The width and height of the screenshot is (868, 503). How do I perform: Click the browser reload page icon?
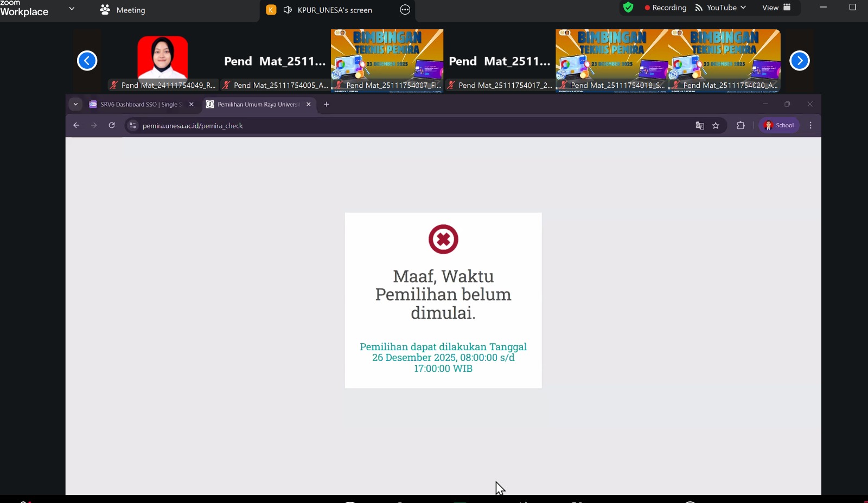[112, 125]
